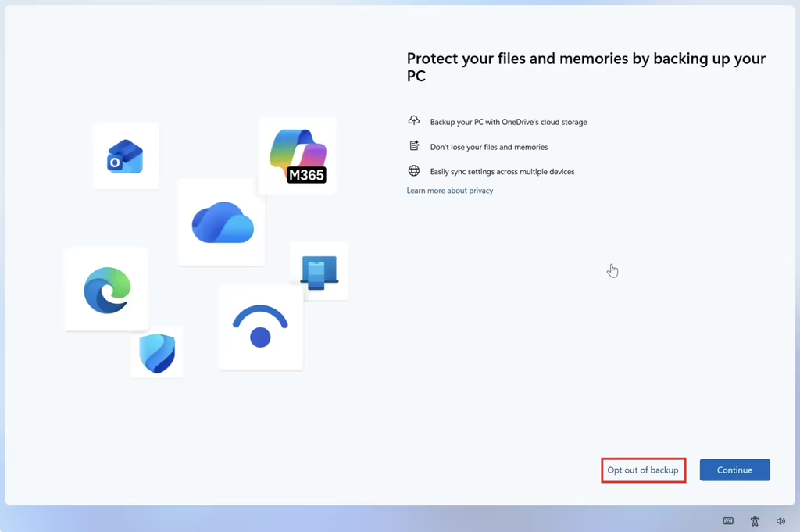The height and width of the screenshot is (532, 800).
Task: Click the globe icon beside Easily sync settings
Action: point(414,171)
